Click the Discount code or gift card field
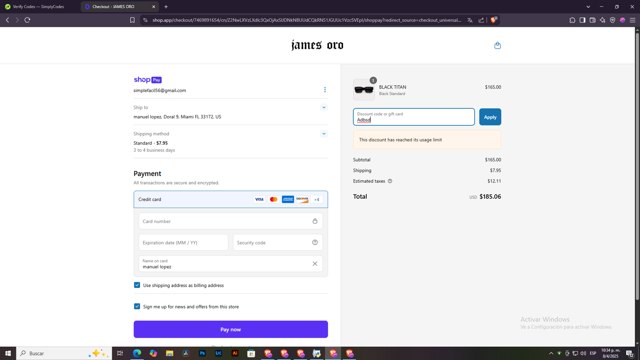 pyautogui.click(x=414, y=117)
